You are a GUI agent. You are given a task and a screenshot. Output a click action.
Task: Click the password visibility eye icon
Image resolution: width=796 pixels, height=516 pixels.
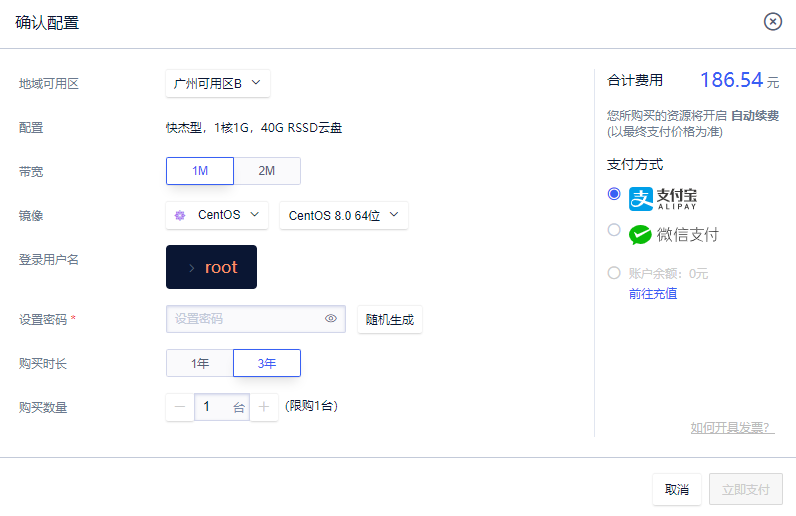pos(331,319)
